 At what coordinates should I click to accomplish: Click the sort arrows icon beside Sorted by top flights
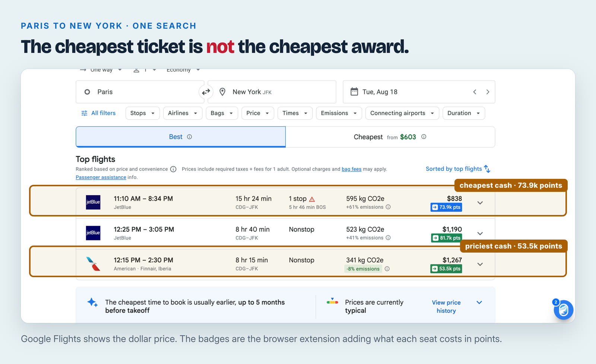[x=487, y=169]
